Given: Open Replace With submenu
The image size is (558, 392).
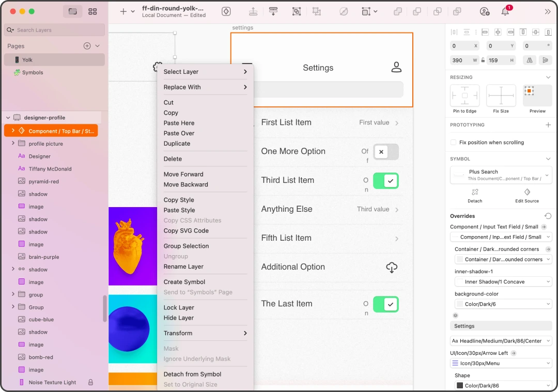Looking at the screenshot, I should click(x=205, y=87).
